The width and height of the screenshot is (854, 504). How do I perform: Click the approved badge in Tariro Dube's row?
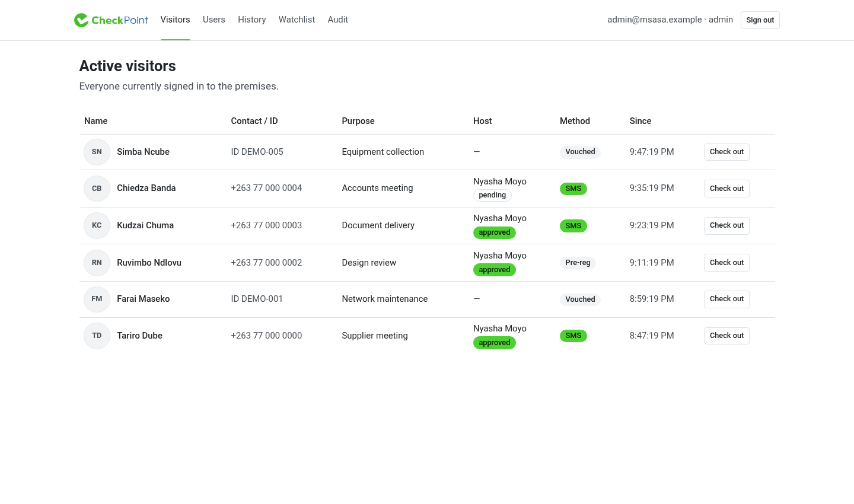point(495,343)
